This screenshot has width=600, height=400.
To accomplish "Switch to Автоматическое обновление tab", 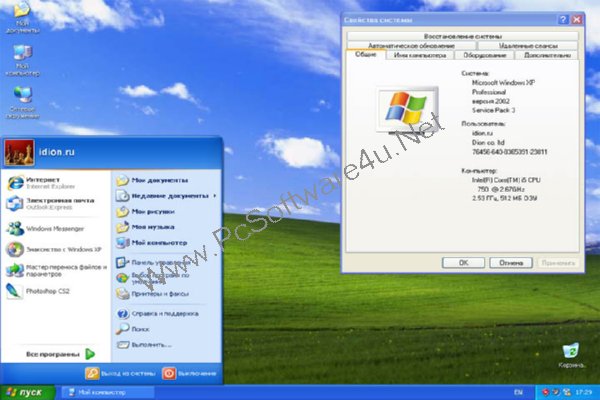I will 411,46.
